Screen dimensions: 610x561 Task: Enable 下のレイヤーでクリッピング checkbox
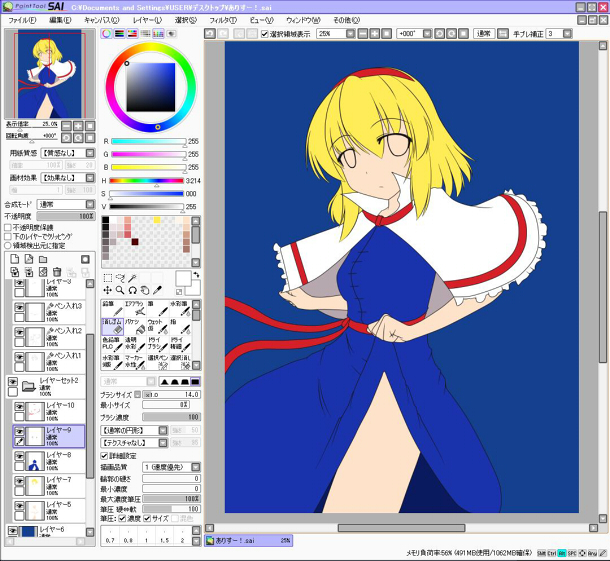(x=8, y=237)
